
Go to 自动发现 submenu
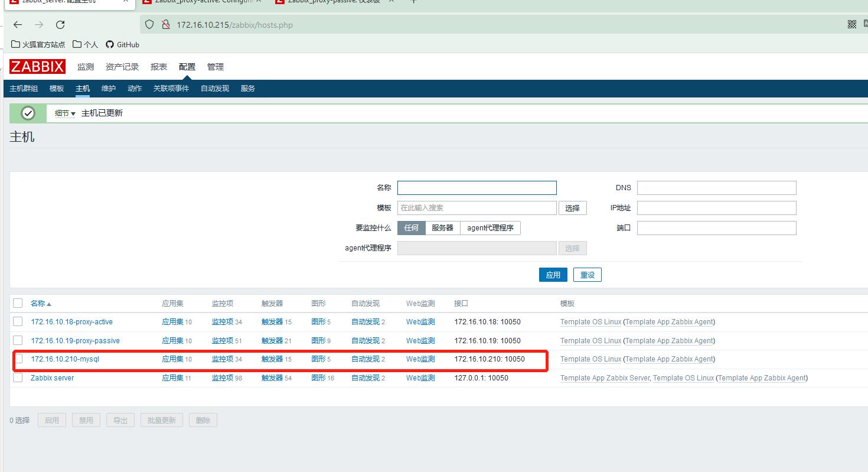(x=215, y=89)
